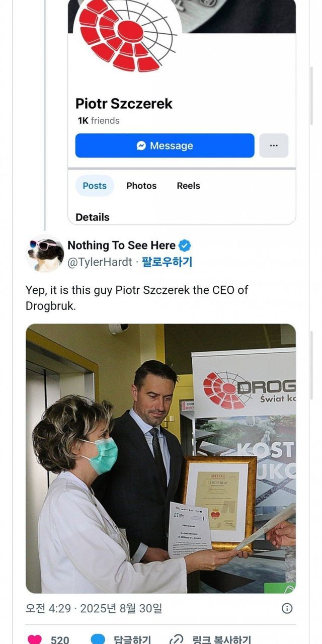This screenshot has width=322, height=644.
Task: Click the heart like icon
Action: click(35, 639)
